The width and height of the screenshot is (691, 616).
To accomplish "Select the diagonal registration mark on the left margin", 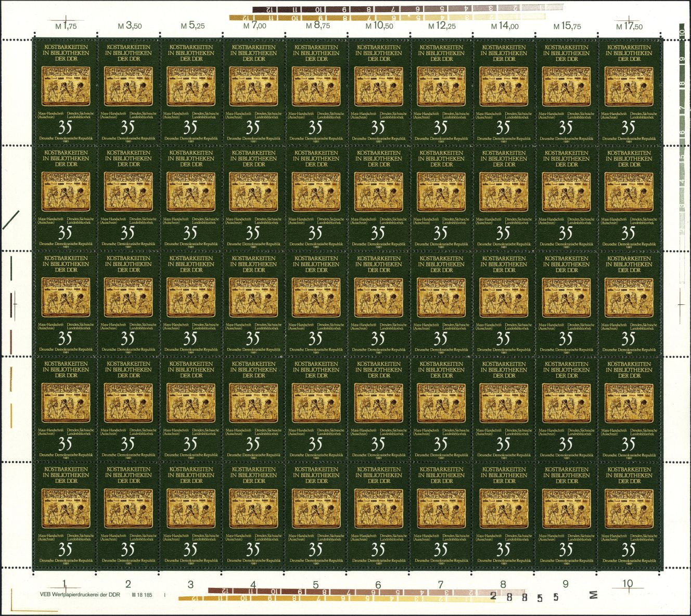I will [11, 219].
